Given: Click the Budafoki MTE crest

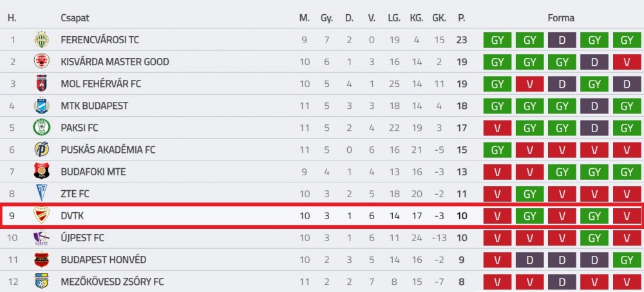Looking at the screenshot, I should (41, 171).
